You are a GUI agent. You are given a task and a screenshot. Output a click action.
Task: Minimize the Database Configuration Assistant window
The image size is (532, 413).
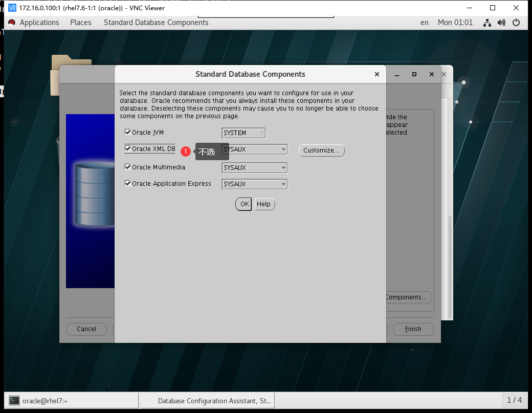point(397,74)
